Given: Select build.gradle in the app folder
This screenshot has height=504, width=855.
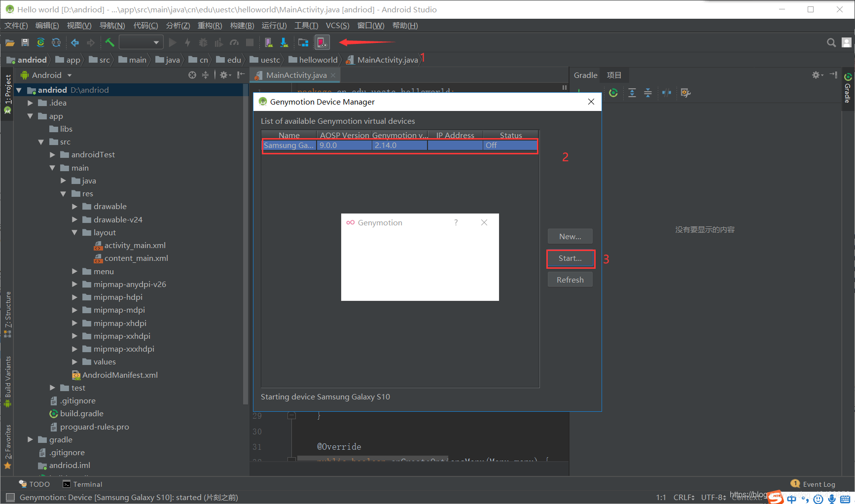Looking at the screenshot, I should 76,414.
